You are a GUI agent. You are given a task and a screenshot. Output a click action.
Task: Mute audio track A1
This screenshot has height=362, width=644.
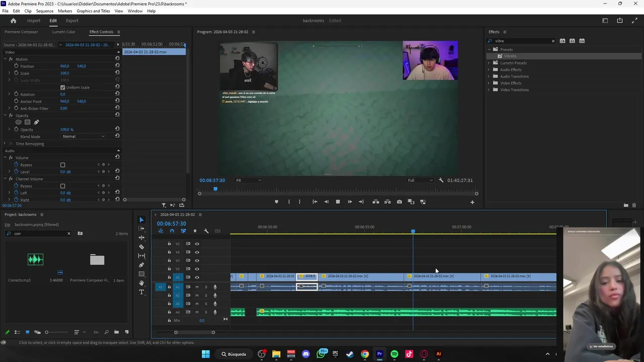197,287
